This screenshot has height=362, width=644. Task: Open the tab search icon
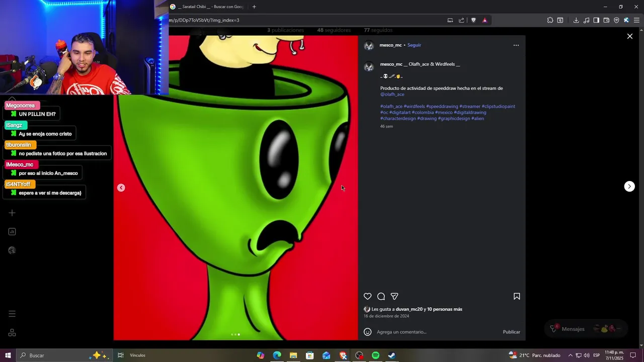(560, 20)
